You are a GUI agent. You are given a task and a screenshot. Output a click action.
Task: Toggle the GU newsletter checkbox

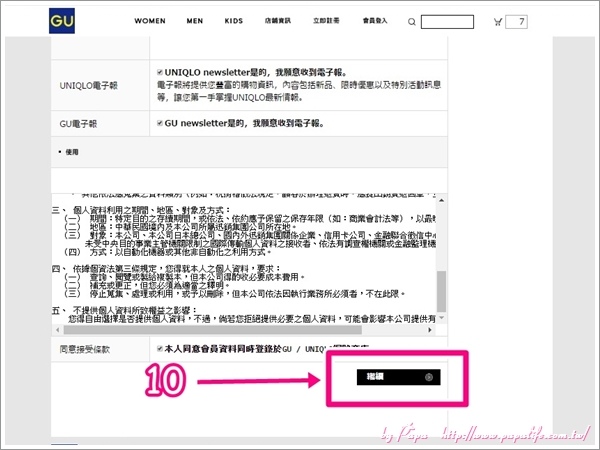coord(160,123)
